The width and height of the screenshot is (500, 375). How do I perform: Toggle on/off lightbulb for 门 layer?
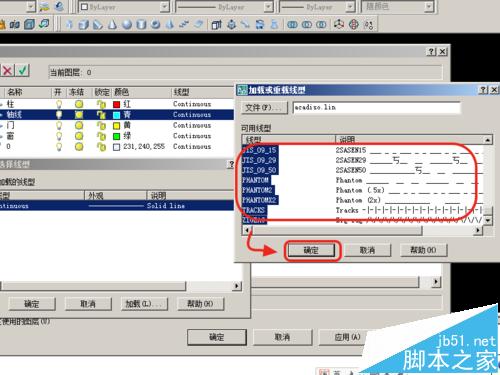tap(59, 126)
